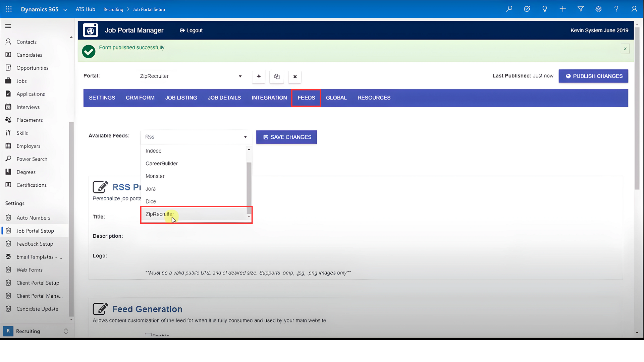Switch to the RESOURCES tab
The image size is (644, 362).
(x=374, y=98)
